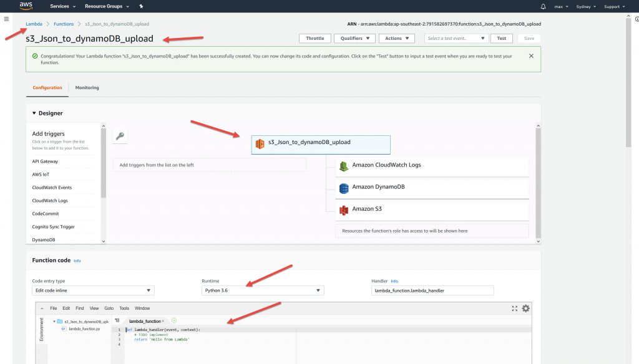Open the Code entry type dropdown
639x364 pixels.
click(x=93, y=290)
